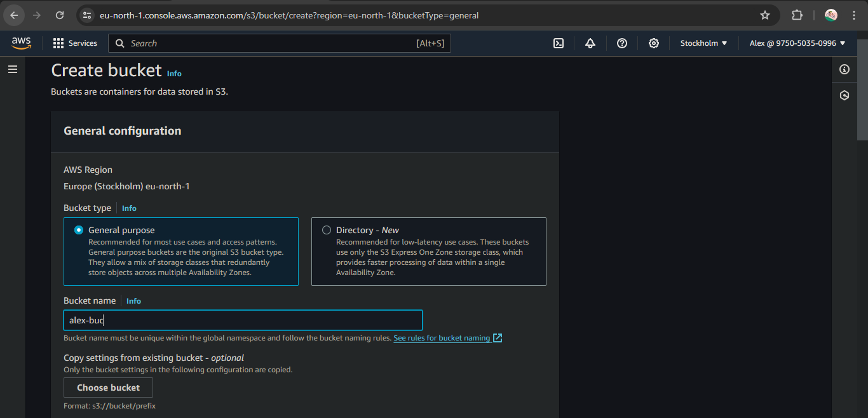Screen dimensions: 868x418
Task: Open the notifications bell icon
Action: coord(590,43)
